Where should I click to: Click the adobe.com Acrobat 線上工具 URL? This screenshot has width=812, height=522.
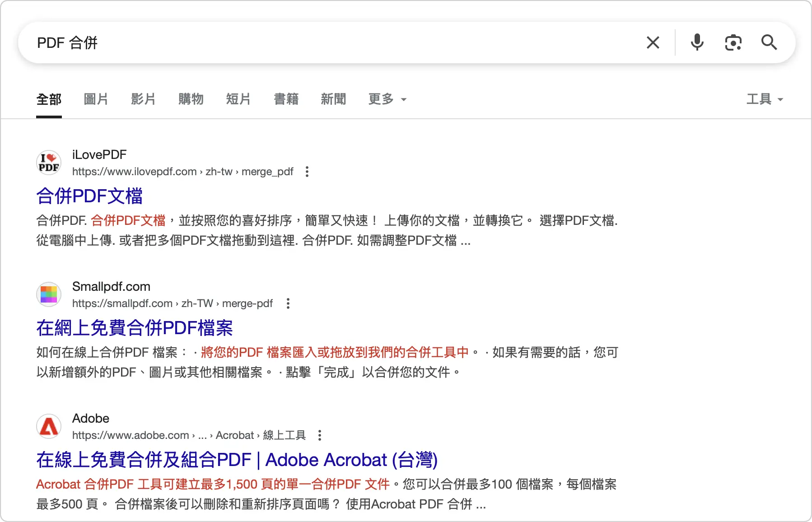189,435
